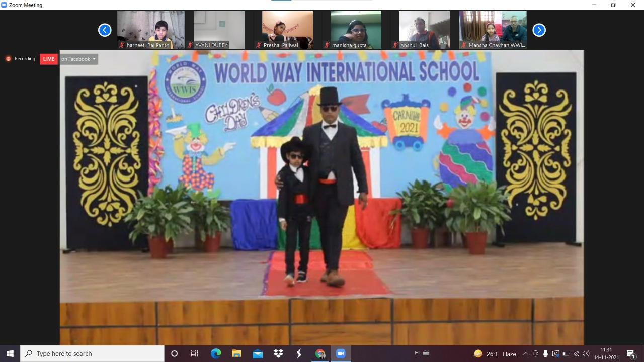This screenshot has height=362, width=644.
Task: Open clock showing 11:31 14-11-2021
Action: [606, 353]
